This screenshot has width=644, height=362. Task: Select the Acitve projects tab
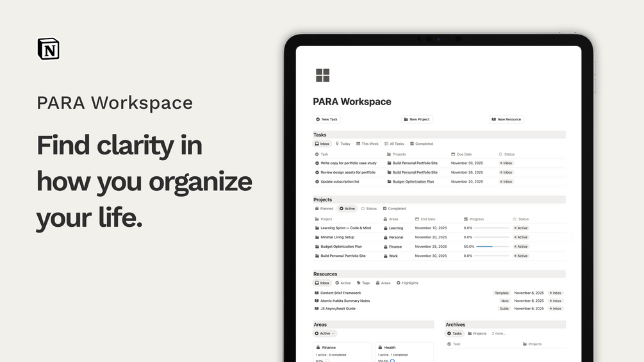[347, 208]
